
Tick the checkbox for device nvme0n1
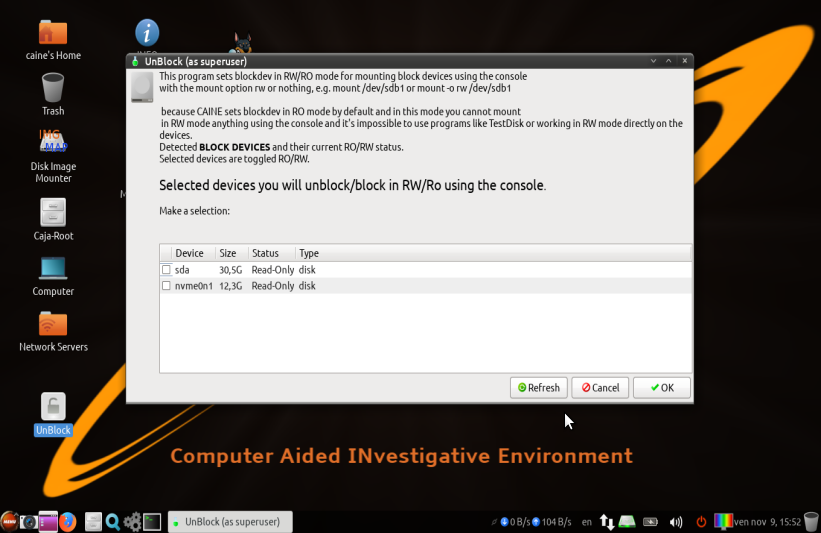(166, 286)
